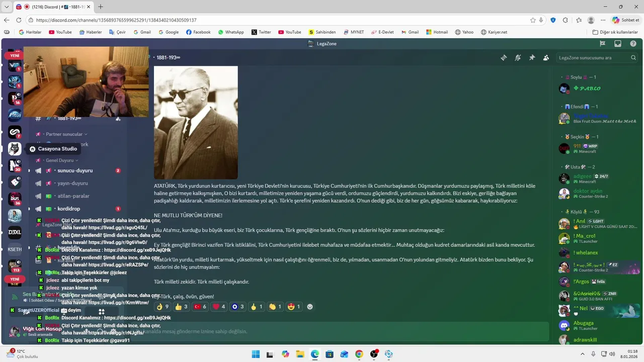Open the WhatsApp bookmark
The height and width of the screenshot is (362, 644).
click(x=230, y=32)
